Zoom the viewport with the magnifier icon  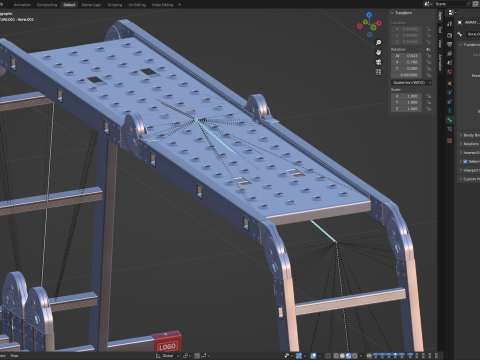(378, 43)
